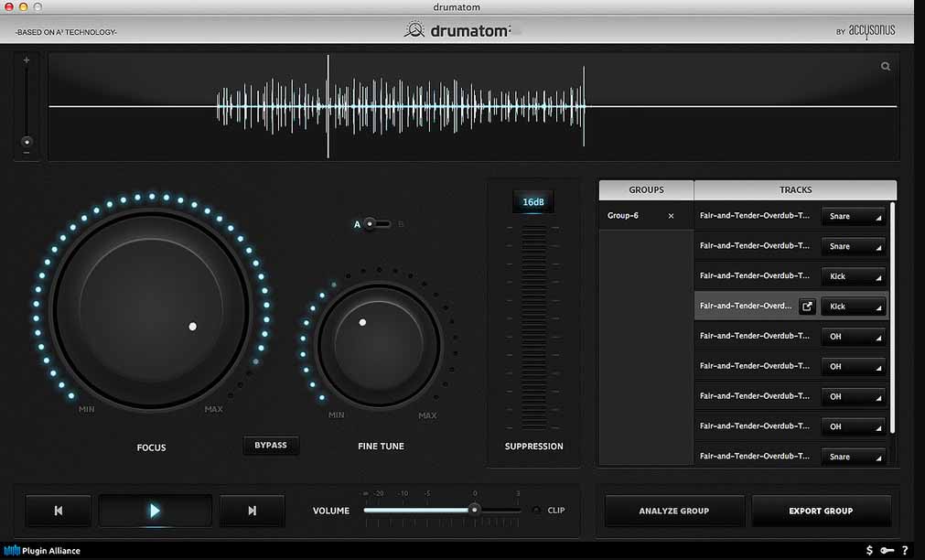
Task: Click the VOLUME label text
Action: pos(331,511)
